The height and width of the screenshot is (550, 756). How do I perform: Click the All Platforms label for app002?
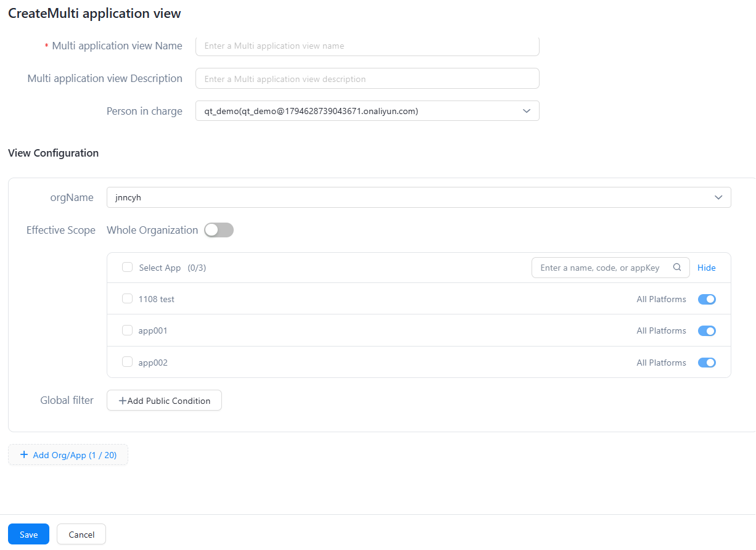[x=661, y=363]
